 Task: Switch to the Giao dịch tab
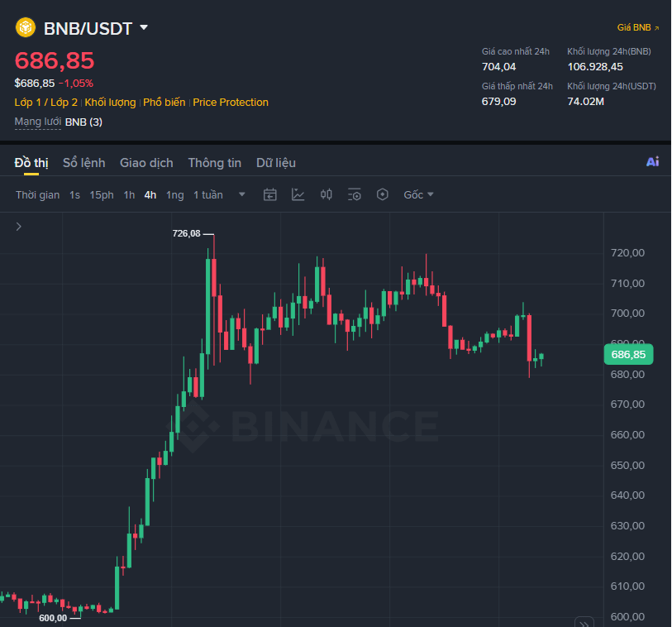[x=146, y=163]
